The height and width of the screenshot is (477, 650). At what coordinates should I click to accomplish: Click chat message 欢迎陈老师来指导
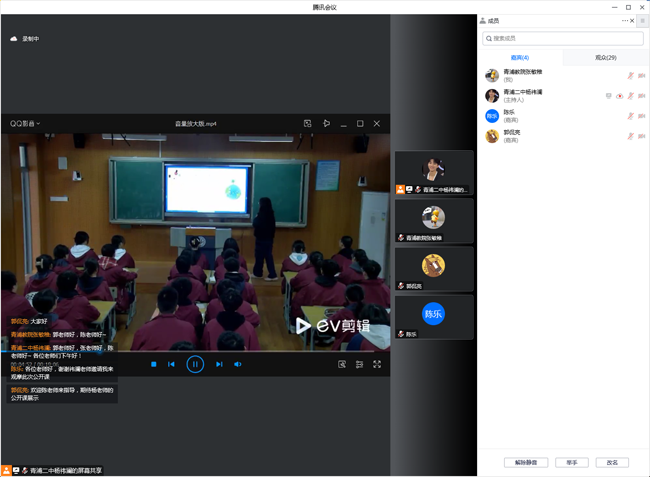point(63,394)
